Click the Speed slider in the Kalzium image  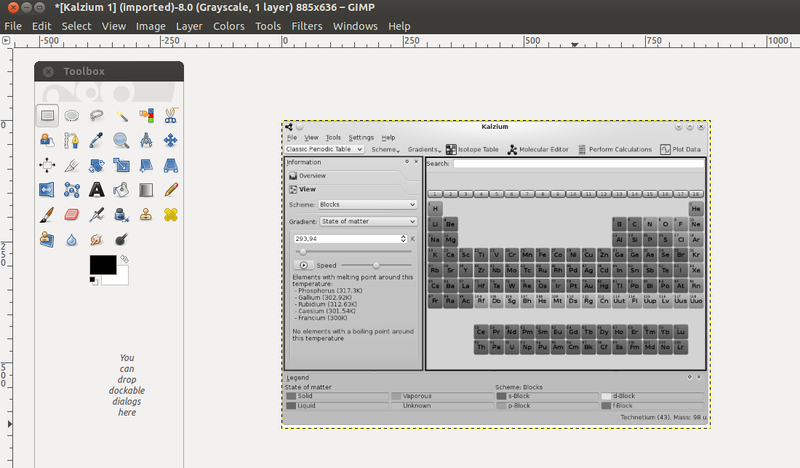(376, 265)
